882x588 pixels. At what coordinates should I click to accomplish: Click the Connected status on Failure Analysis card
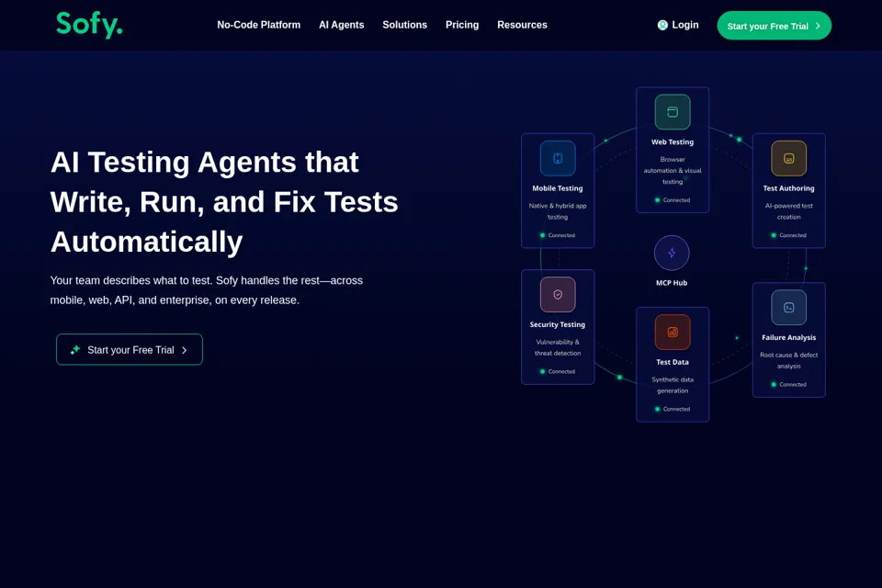coord(788,384)
